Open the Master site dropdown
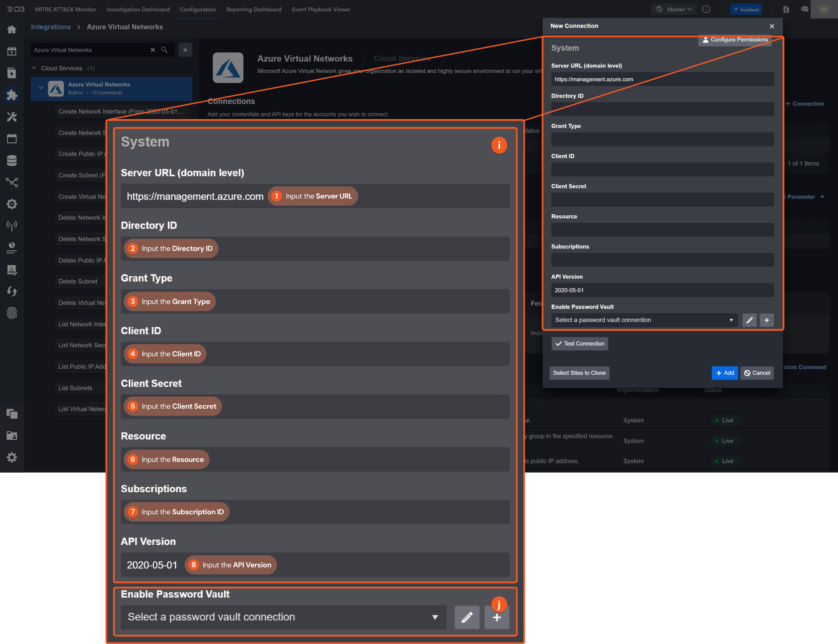This screenshot has height=644, width=838. tap(674, 9)
